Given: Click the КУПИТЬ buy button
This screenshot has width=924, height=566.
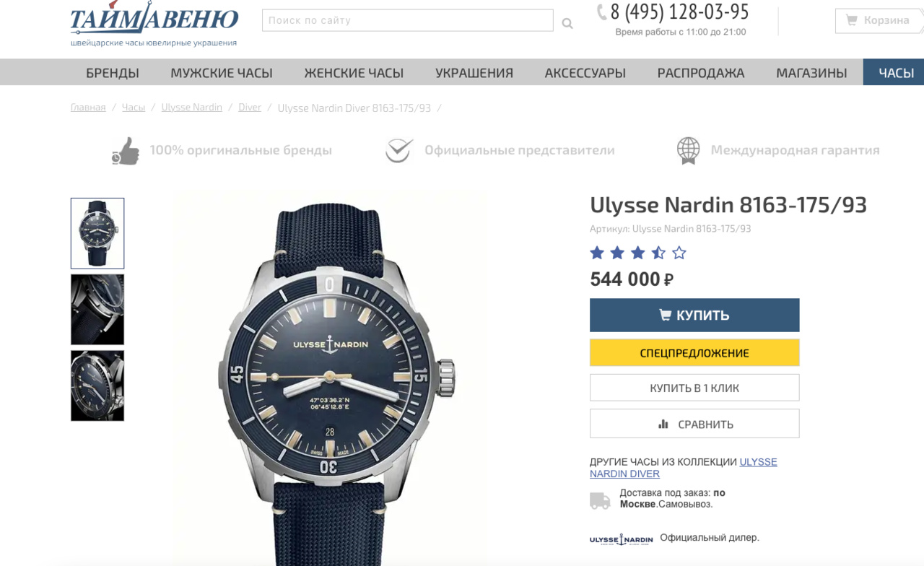Looking at the screenshot, I should click(694, 315).
